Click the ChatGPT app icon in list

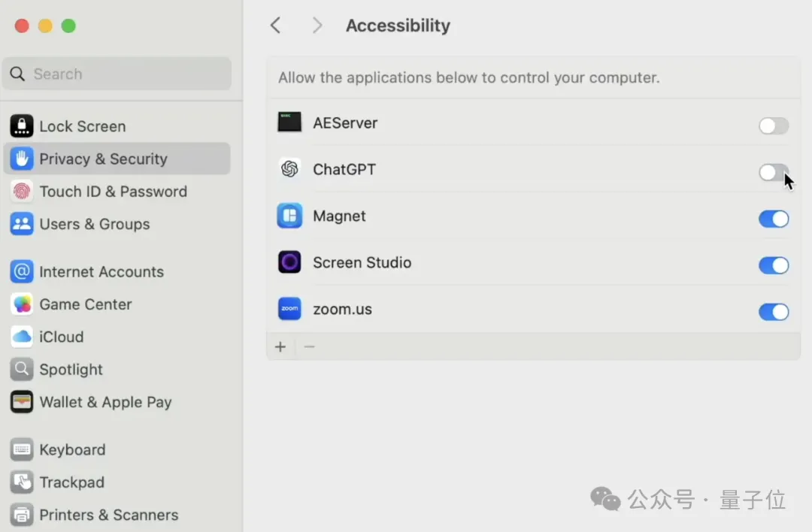pos(289,169)
